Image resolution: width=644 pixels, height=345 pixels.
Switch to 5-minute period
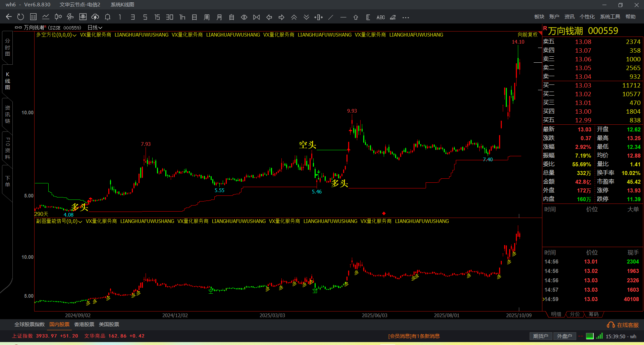145,17
